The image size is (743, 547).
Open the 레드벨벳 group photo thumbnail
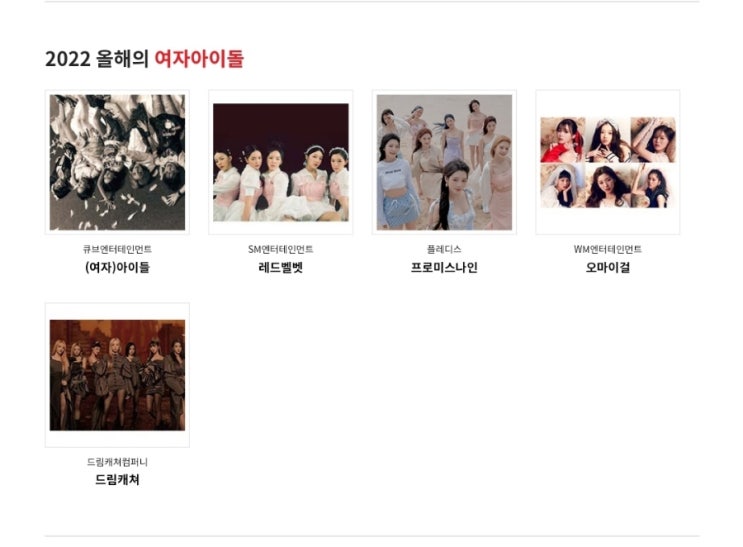click(281, 162)
